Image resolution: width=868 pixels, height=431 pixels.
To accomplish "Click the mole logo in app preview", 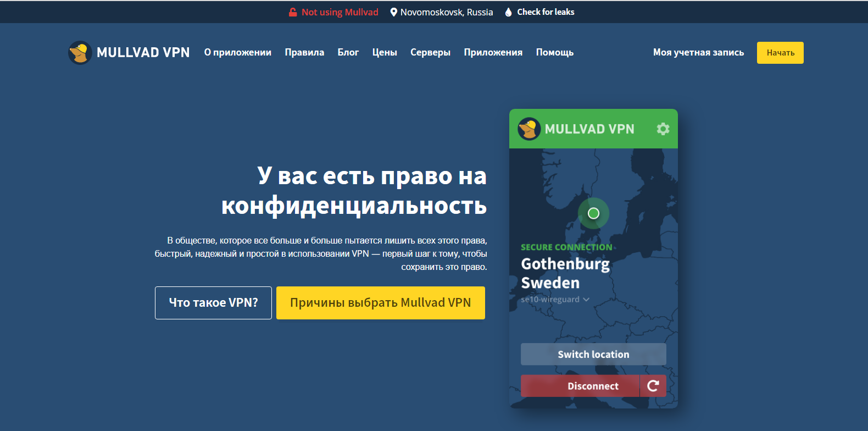I will pos(530,129).
